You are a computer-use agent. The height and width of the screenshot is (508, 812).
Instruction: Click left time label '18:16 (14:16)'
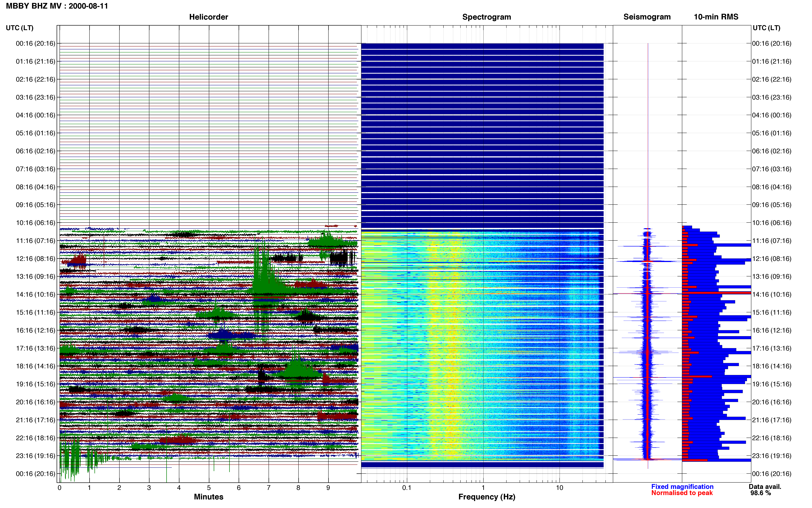[x=35, y=366]
